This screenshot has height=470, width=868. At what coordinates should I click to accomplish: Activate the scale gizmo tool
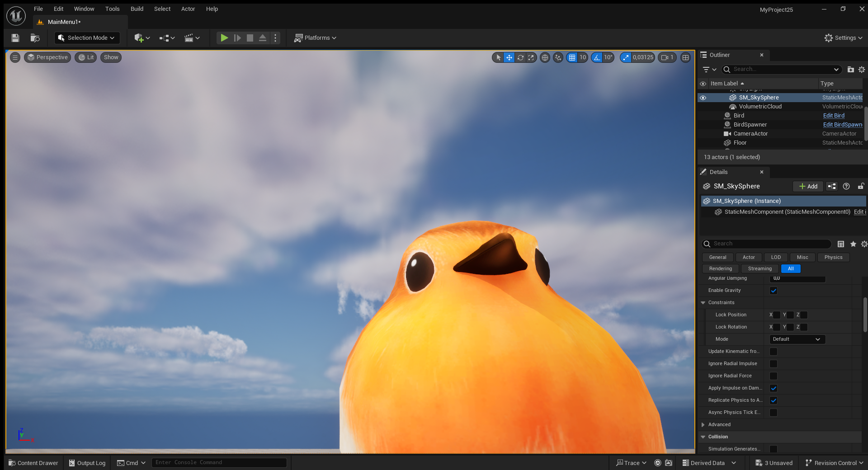[531, 57]
